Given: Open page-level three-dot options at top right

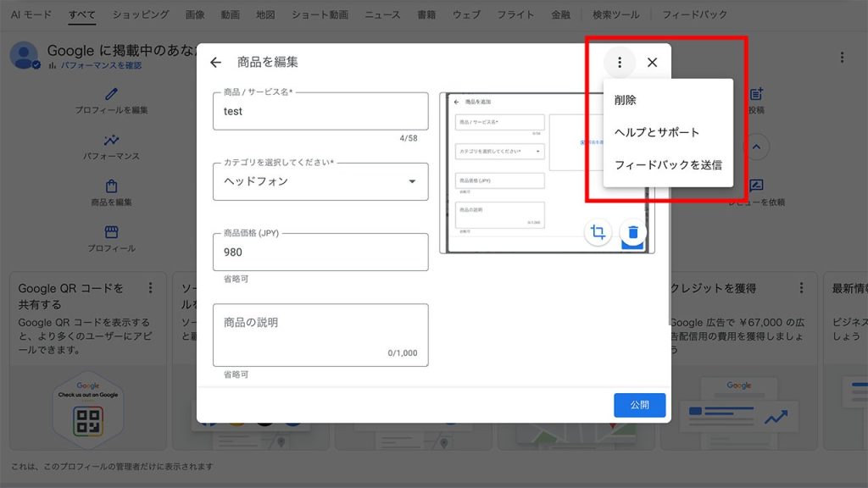Looking at the screenshot, I should 842,58.
